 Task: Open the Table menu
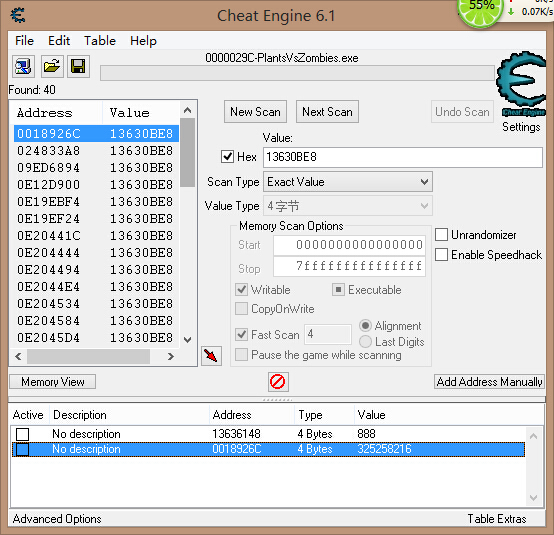coord(100,41)
